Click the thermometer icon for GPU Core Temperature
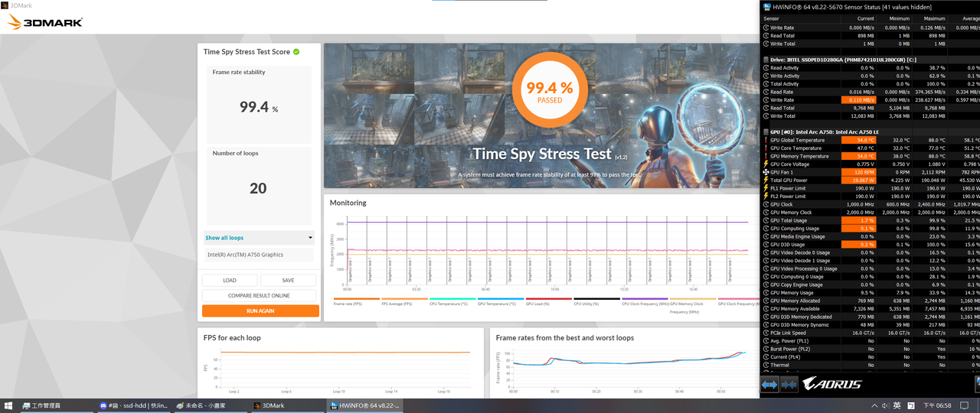 click(x=766, y=148)
